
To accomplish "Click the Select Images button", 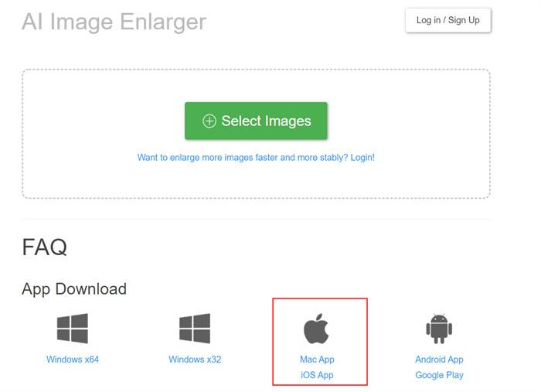I will tap(256, 121).
